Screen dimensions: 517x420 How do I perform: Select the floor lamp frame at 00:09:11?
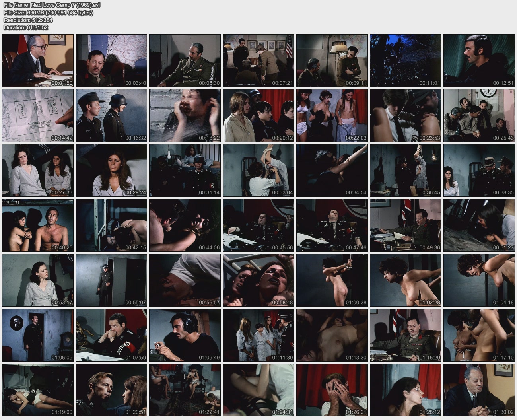332,60
